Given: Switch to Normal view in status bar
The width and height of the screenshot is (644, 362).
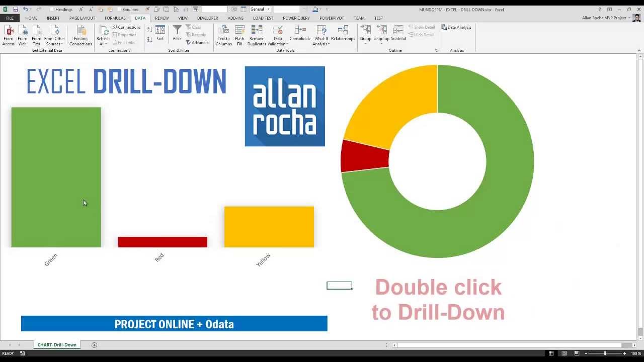Looking at the screenshot, I should [551, 353].
